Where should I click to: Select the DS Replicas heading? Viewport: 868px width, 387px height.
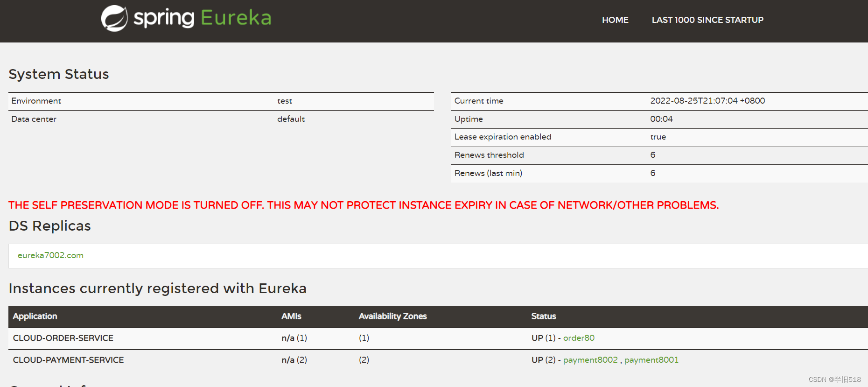coord(49,226)
